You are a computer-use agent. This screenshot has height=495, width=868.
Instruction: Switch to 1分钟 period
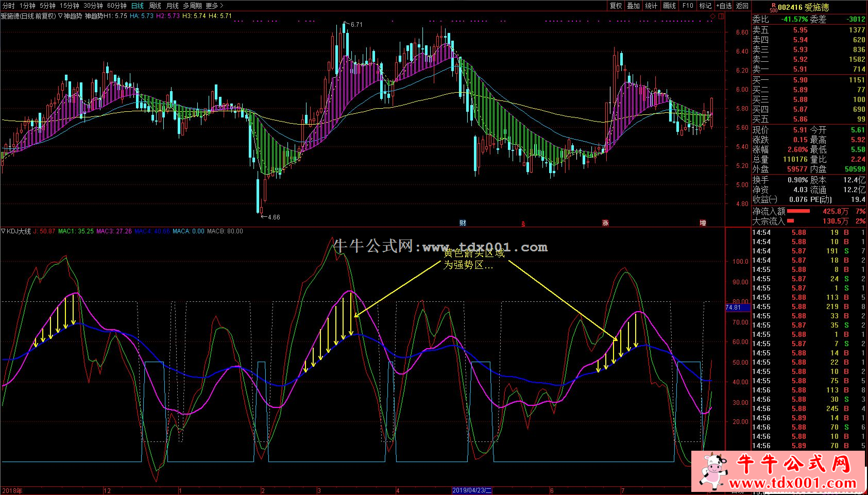(x=28, y=6)
